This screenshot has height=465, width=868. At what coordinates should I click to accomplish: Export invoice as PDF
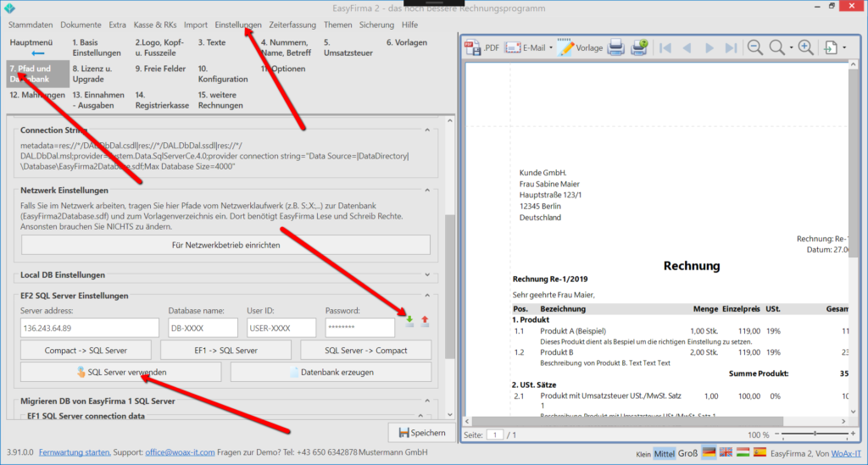[x=481, y=47]
